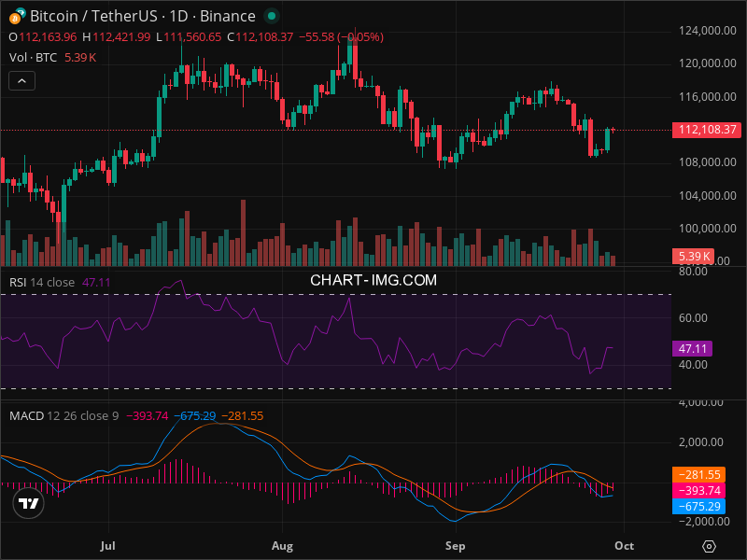747x560 pixels.
Task: Collapse the indicator legend with arrow button
Action: tap(22, 81)
